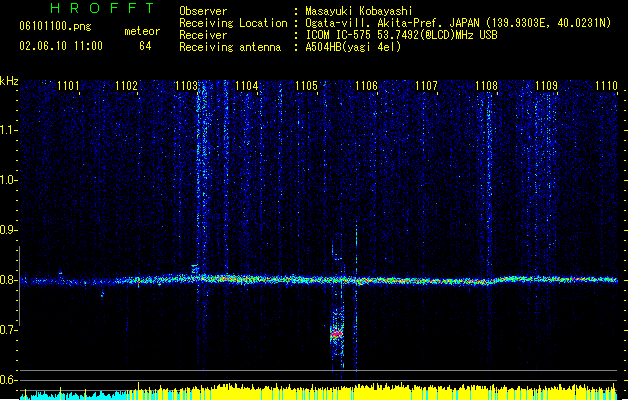This screenshot has height=400, width=629.
Task: Click the 1105 time marker
Action: pyautogui.click(x=306, y=86)
